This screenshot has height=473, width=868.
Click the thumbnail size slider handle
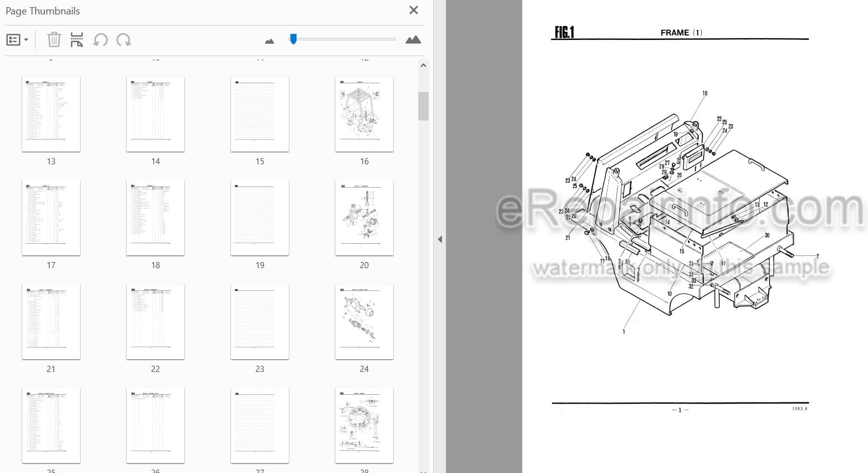(x=293, y=38)
